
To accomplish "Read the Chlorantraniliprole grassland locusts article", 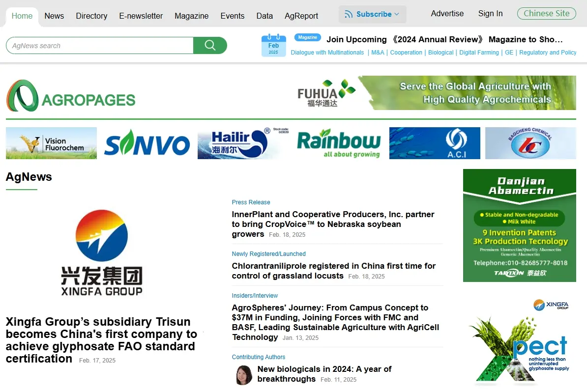I will [333, 271].
